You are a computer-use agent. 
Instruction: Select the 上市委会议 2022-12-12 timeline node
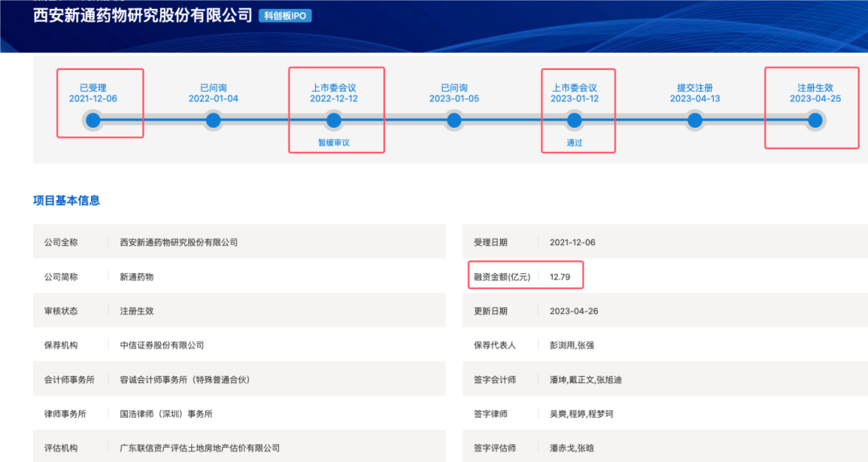334,120
